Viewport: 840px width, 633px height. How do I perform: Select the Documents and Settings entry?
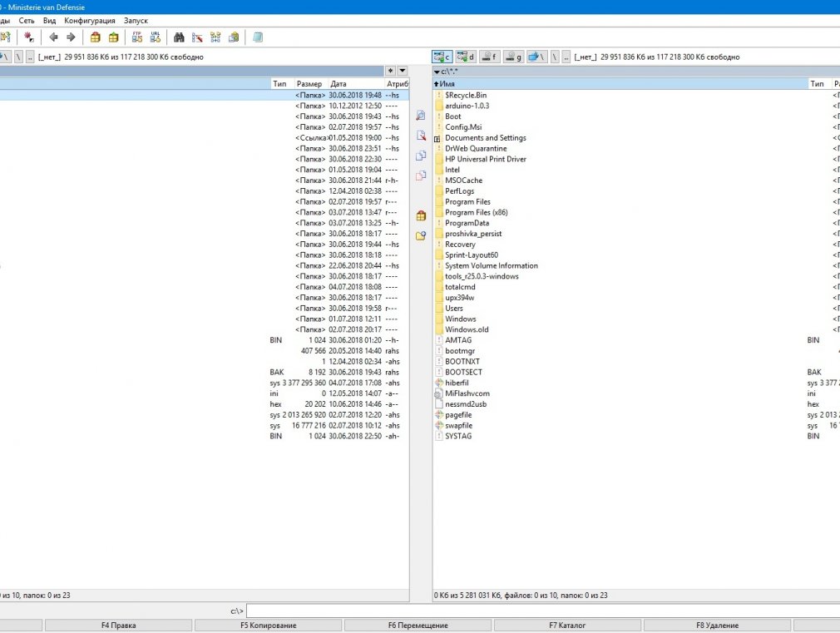486,138
